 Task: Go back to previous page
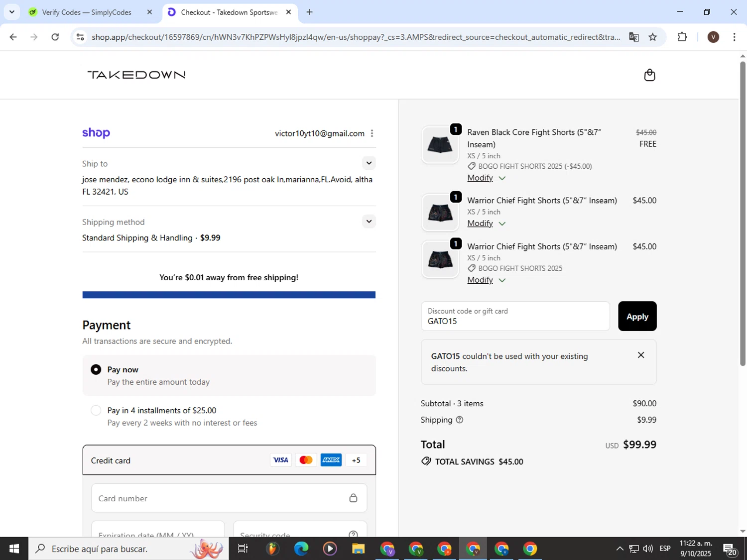pos(13,37)
